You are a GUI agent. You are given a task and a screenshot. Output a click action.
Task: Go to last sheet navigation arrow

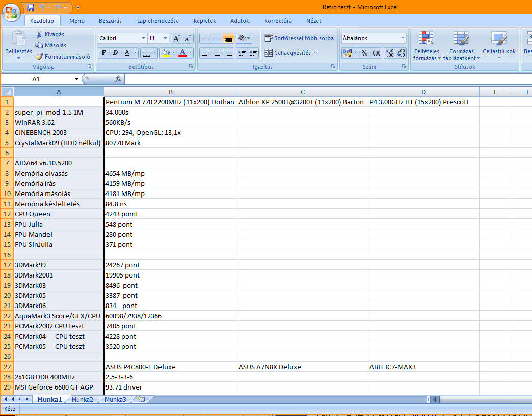point(27,399)
